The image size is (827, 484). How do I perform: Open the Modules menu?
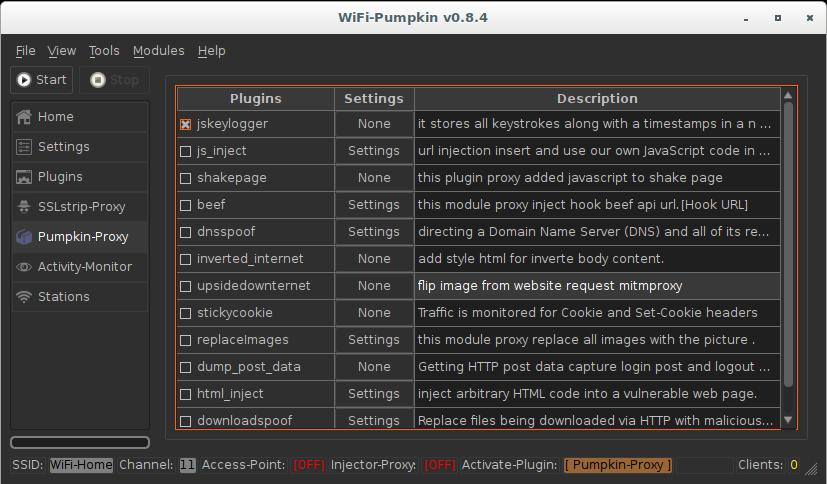158,51
